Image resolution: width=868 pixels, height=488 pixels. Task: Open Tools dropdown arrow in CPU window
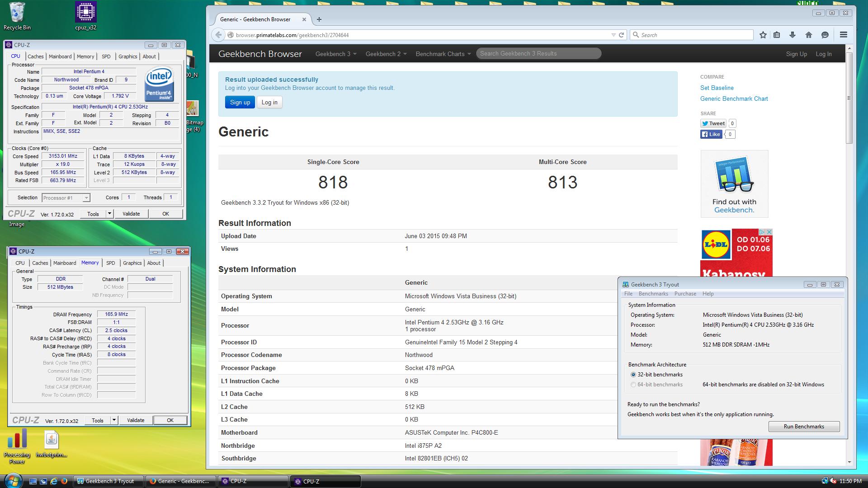coord(109,214)
